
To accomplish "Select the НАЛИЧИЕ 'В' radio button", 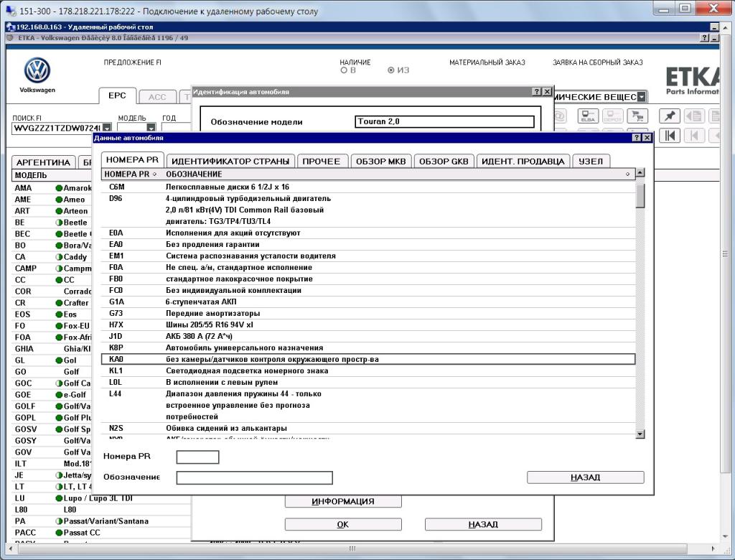I will 344,70.
